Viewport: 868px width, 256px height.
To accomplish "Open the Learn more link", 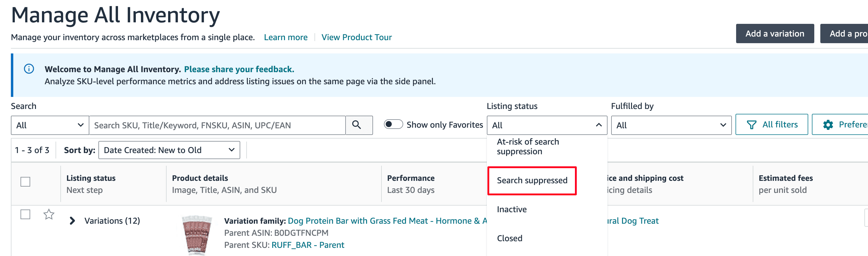I will point(286,37).
